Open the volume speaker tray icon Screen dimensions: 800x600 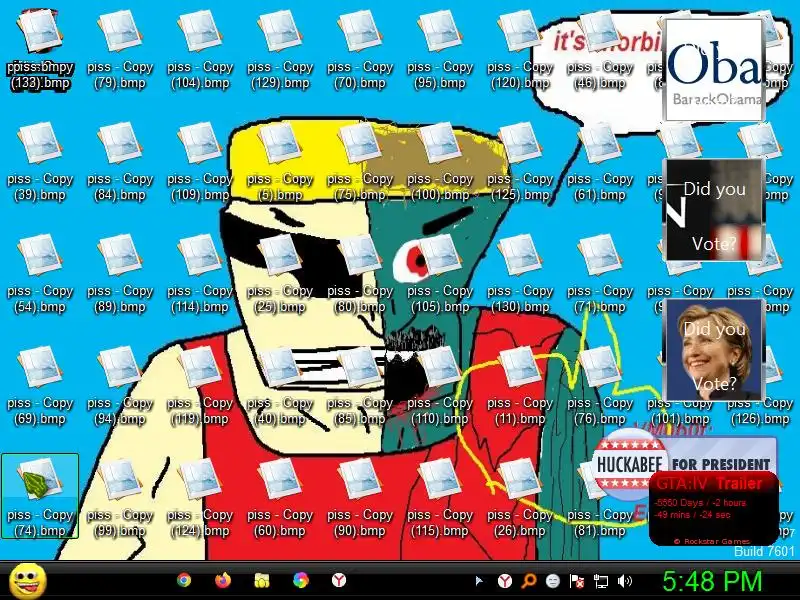624,581
